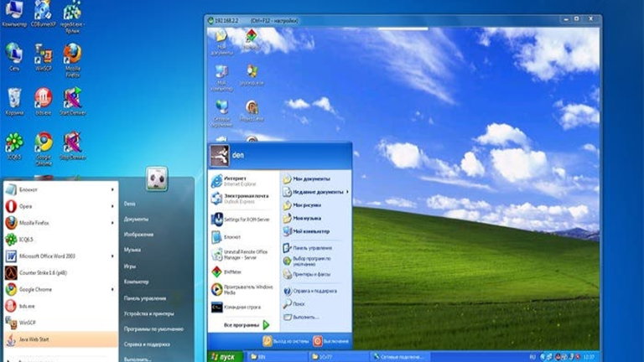The height and width of the screenshot is (362, 644).
Task: Launch Google Chrome from the start menu list
Action: pyautogui.click(x=60, y=289)
